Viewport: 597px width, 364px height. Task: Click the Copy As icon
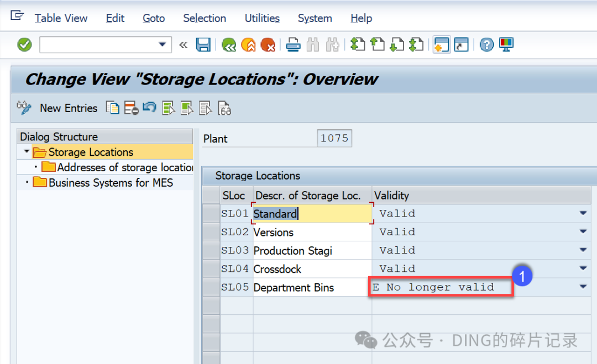(x=113, y=108)
